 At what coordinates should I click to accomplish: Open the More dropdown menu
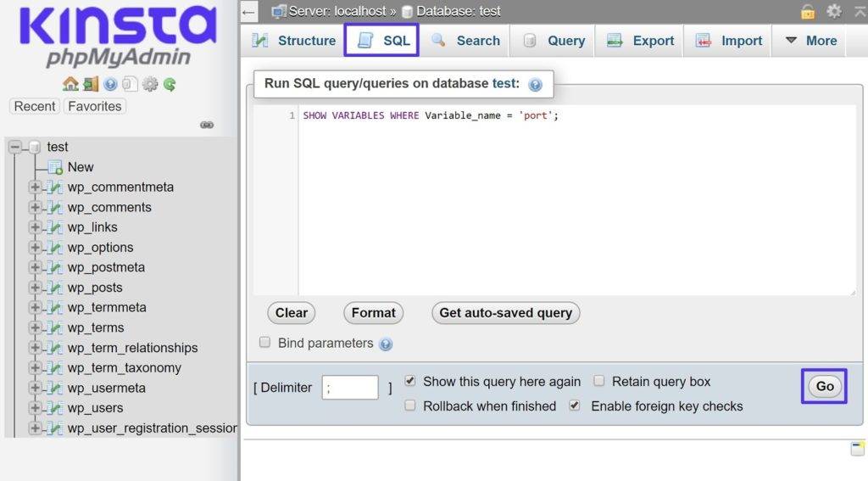coord(811,41)
